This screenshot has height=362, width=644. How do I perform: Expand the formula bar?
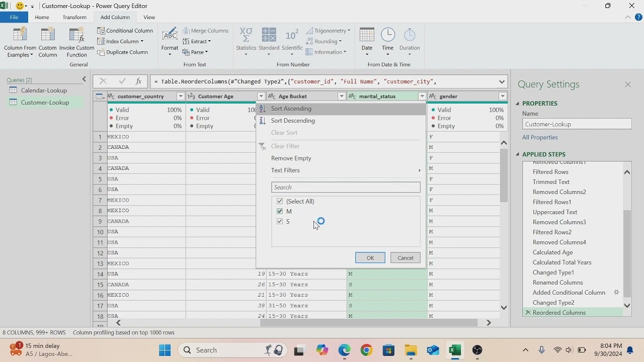click(502, 81)
